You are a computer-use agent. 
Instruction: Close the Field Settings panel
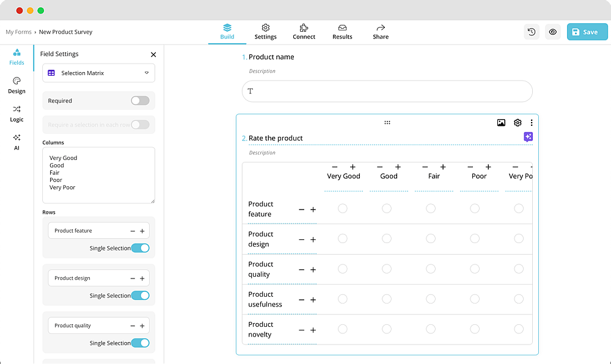coord(153,54)
